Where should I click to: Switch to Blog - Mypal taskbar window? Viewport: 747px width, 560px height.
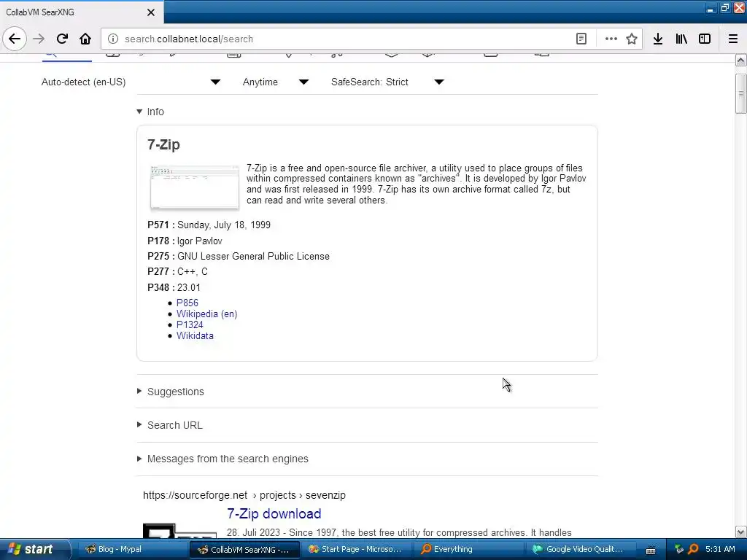[131, 549]
